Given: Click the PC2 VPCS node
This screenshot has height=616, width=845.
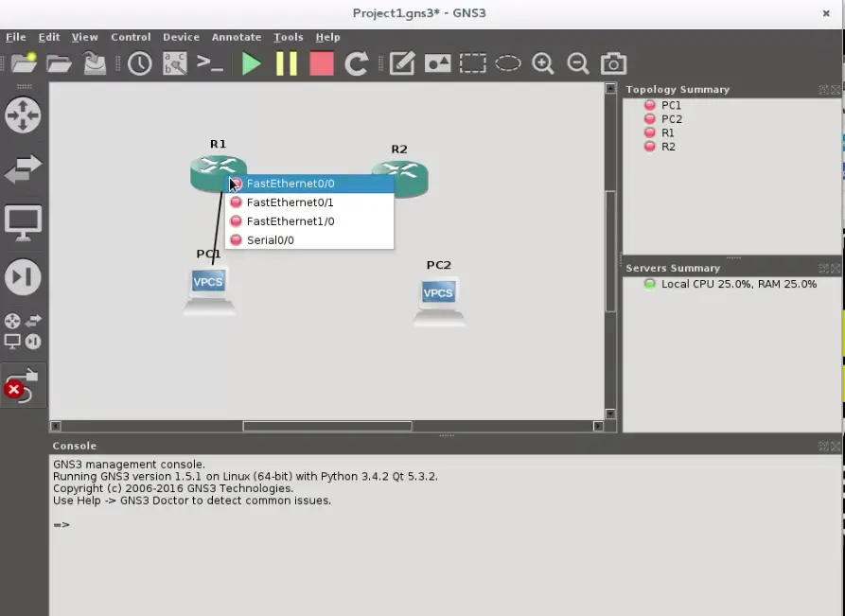Looking at the screenshot, I should click(x=439, y=301).
